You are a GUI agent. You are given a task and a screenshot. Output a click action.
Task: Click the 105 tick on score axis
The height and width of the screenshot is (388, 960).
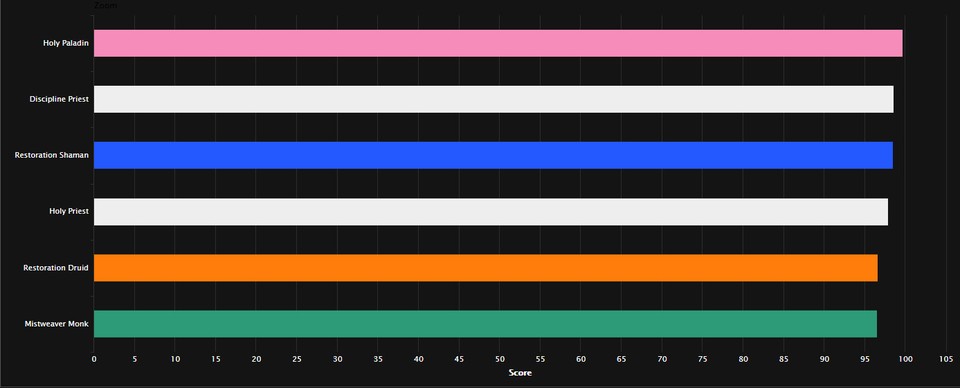(x=946, y=359)
